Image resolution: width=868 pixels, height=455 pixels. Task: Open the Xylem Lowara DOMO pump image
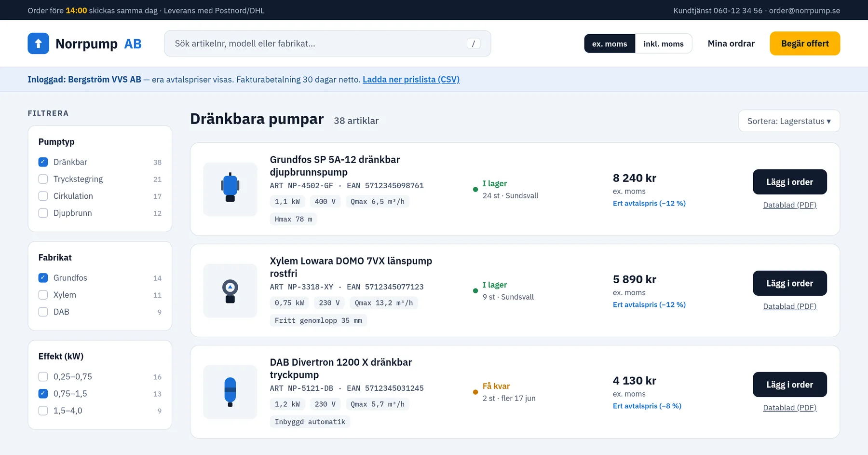coord(230,290)
